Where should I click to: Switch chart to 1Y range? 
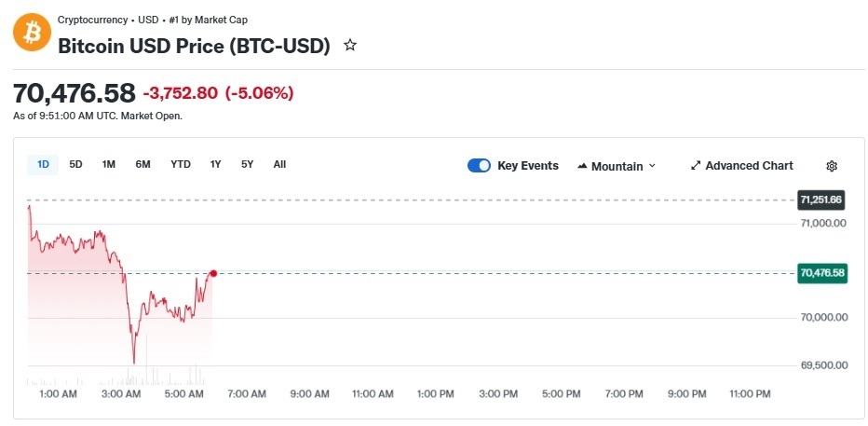[215, 165]
